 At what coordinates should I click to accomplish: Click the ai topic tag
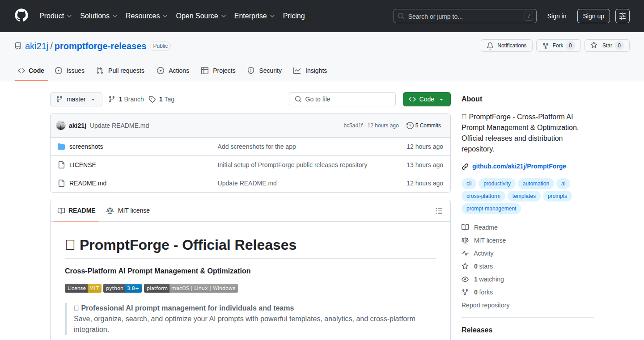tap(563, 184)
